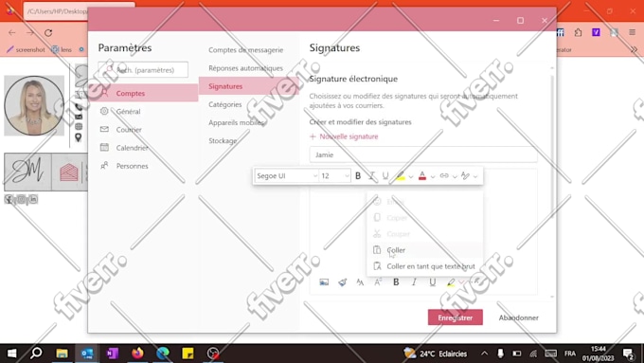Toggle italic in the bottom editor toolbar
Screen dimensions: 644x363
(414, 282)
